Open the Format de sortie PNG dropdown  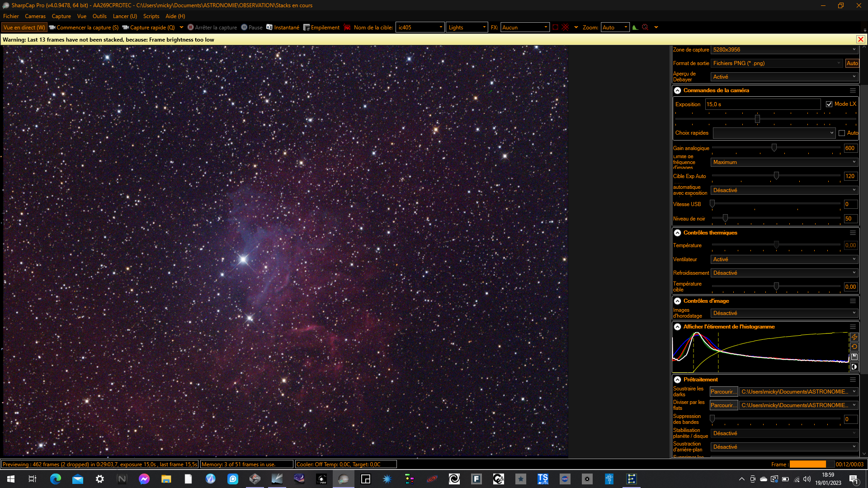[777, 63]
